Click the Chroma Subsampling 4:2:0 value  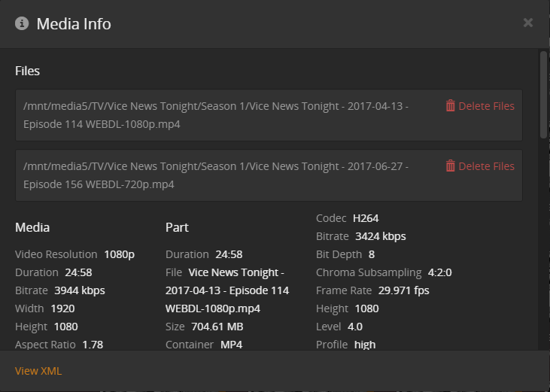coord(439,272)
